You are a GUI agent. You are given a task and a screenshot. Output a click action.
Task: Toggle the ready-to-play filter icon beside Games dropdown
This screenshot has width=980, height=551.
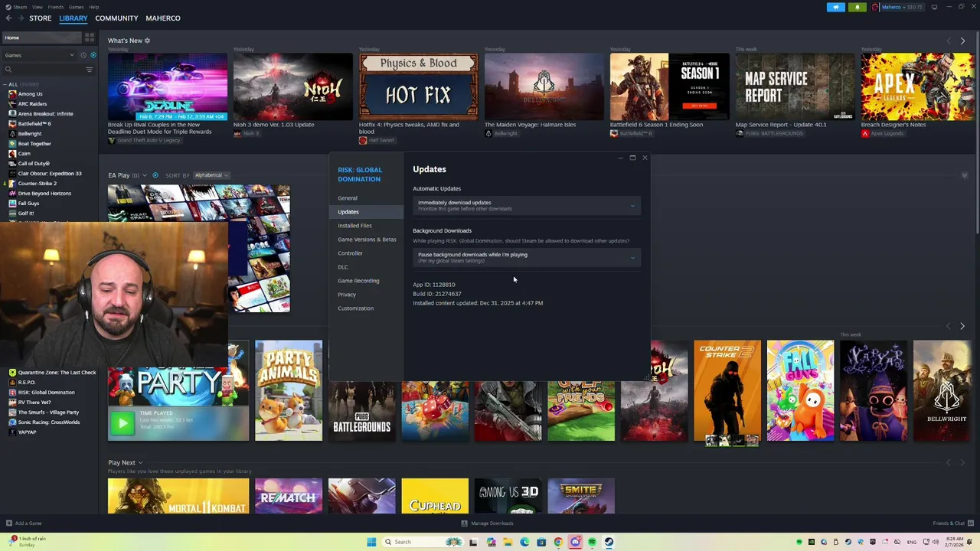pos(93,55)
